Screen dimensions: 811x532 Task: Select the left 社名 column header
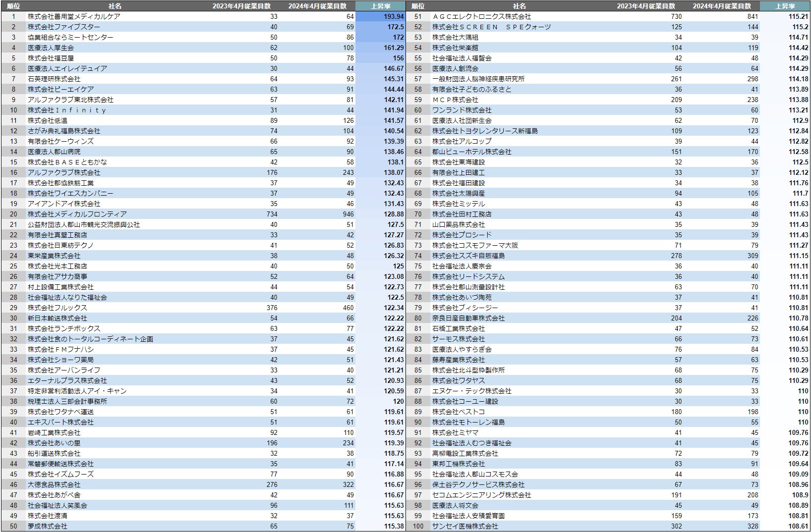[x=115, y=6]
